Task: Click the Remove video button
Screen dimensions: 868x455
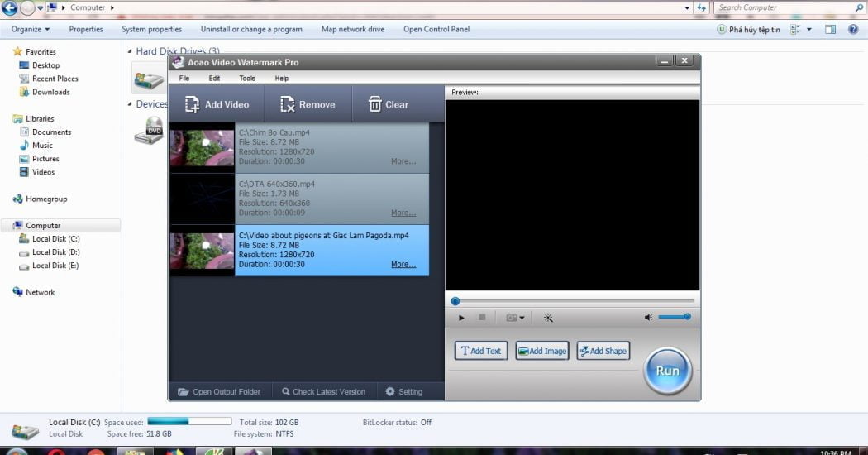Action: coord(308,104)
